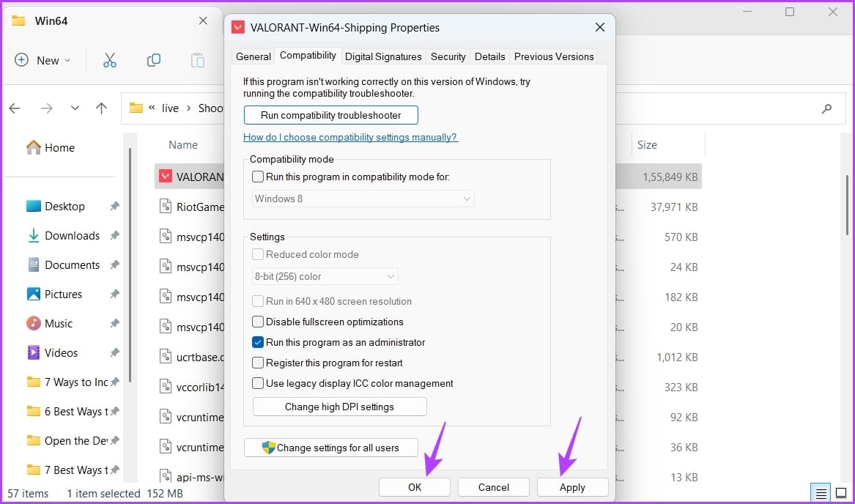Click Run compatibility troubleshooter button

(331, 115)
